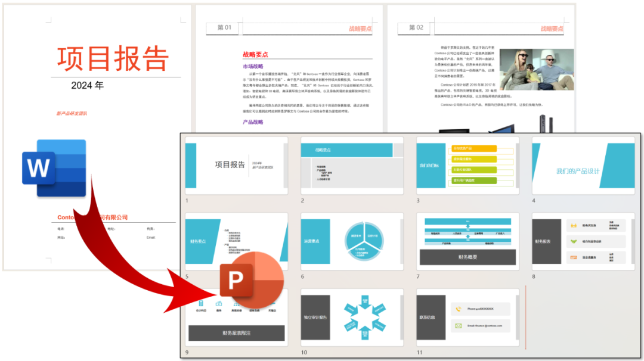
Task: Select slide 5 thumbnail 财务要点
Action: point(237,241)
